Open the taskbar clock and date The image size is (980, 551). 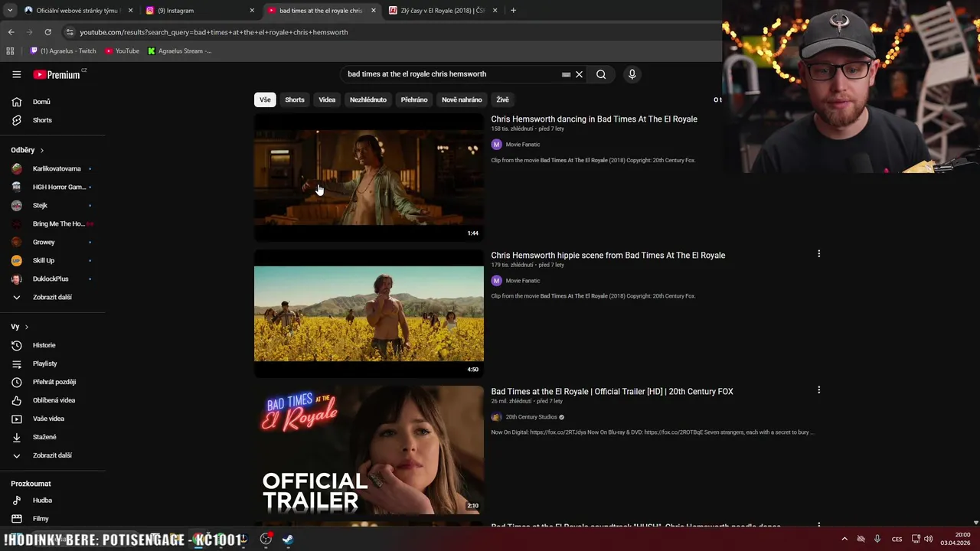(955, 539)
